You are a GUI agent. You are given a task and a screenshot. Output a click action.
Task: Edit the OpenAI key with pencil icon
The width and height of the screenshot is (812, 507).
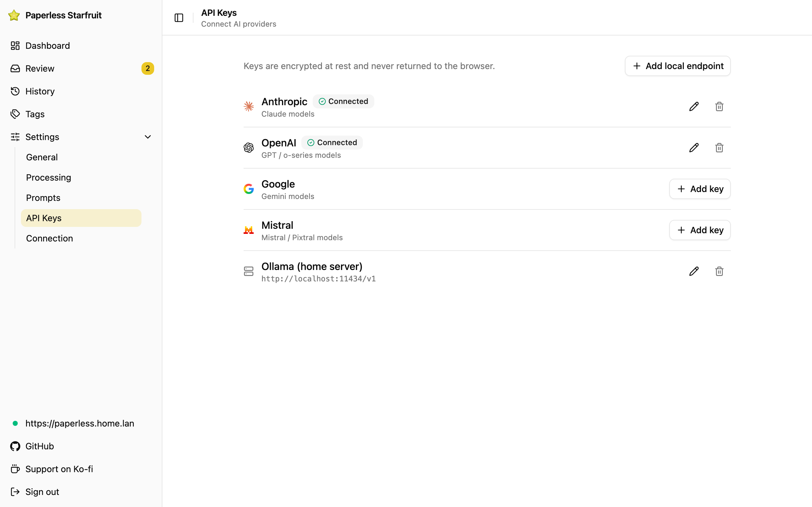click(x=694, y=148)
